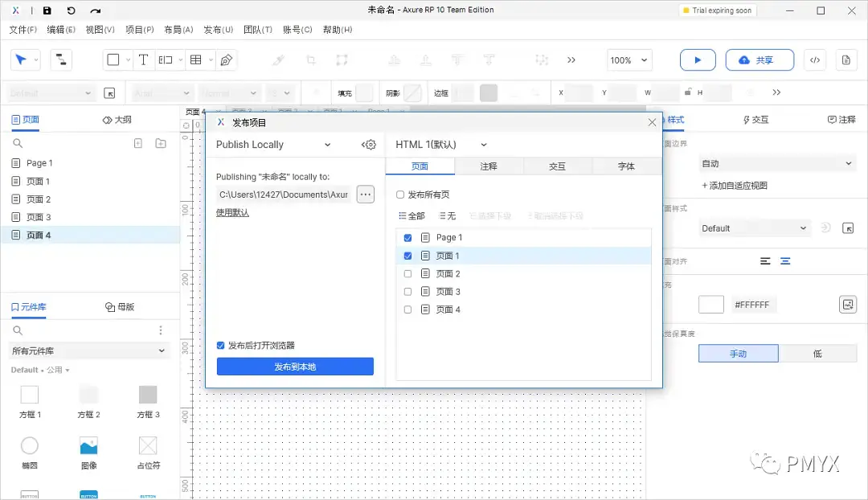Screen dimensions: 868x500
Task: Check 页面 2 in the publish page list
Action: click(x=407, y=273)
